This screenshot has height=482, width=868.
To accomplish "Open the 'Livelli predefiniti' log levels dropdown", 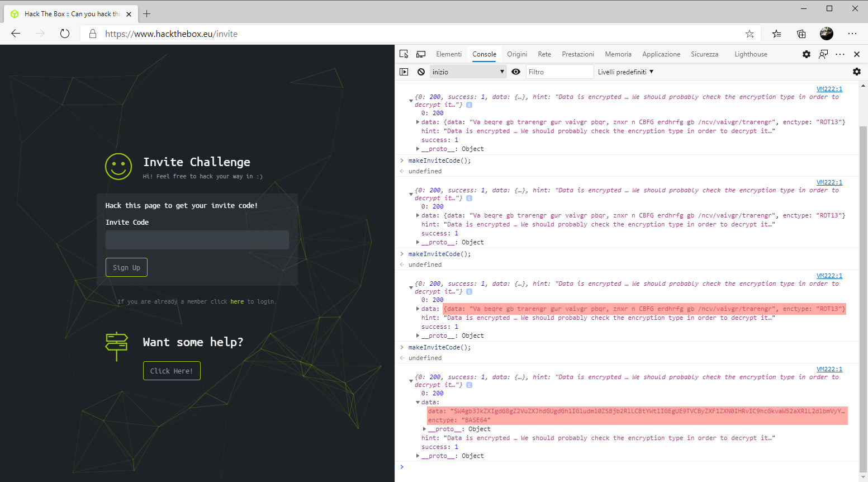I will pyautogui.click(x=625, y=72).
